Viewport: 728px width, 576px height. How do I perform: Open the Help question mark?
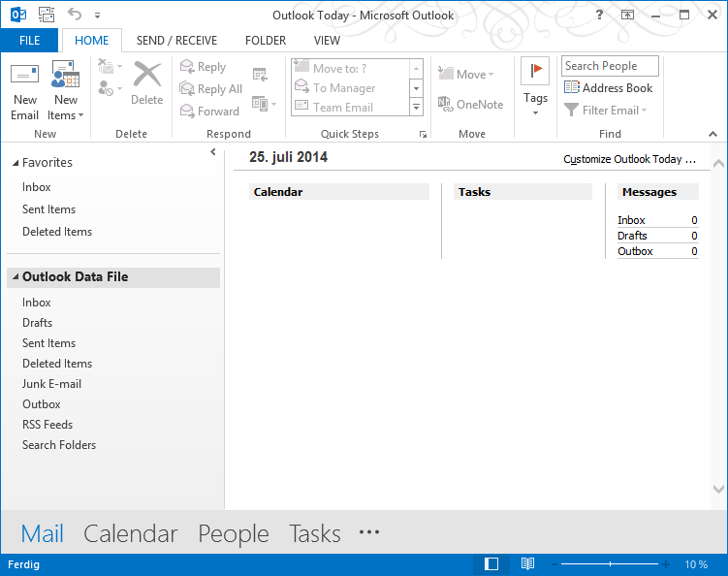point(599,15)
